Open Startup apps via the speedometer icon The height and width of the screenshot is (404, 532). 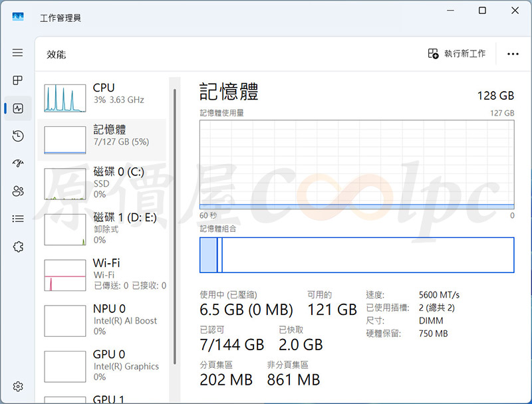point(18,163)
